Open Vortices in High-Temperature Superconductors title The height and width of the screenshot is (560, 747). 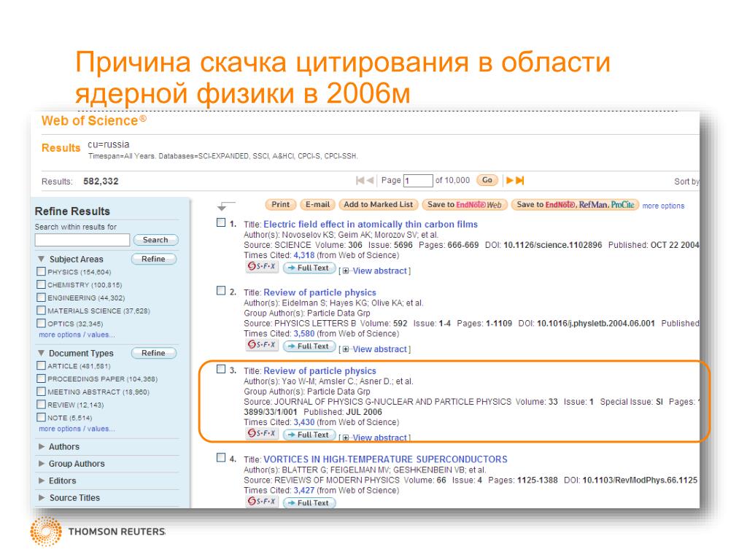click(386, 459)
